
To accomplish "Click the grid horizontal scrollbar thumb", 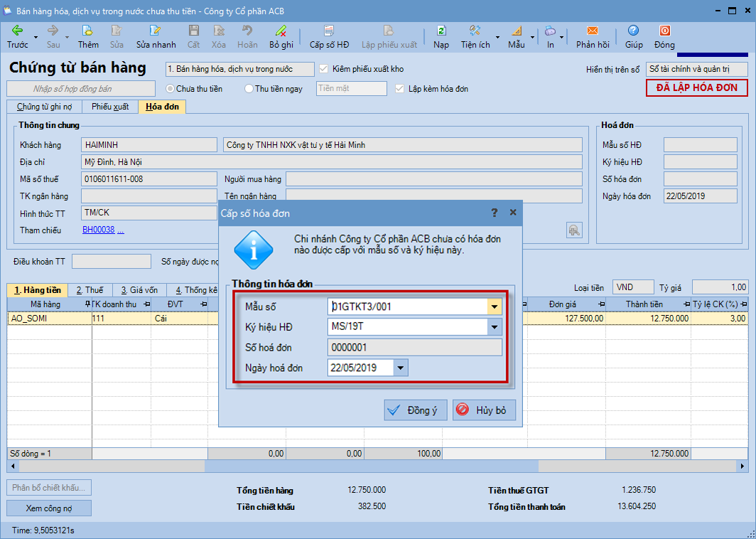I will (x=371, y=466).
